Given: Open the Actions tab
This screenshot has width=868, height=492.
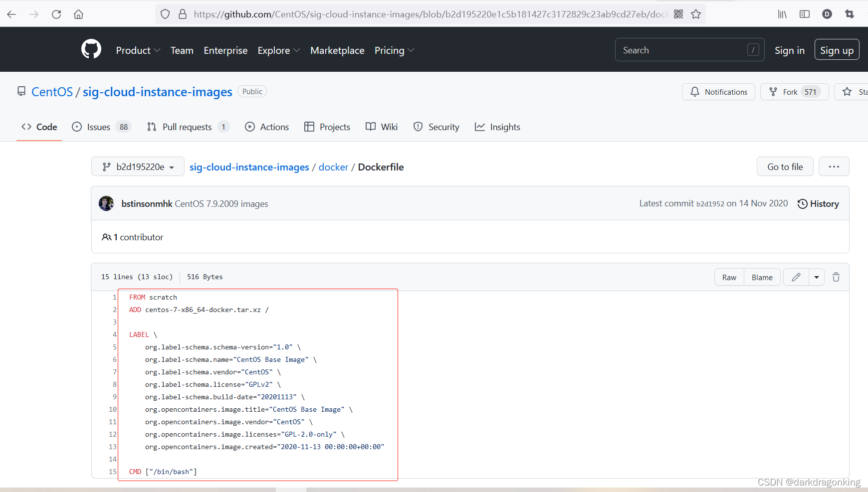Looking at the screenshot, I should (x=267, y=127).
